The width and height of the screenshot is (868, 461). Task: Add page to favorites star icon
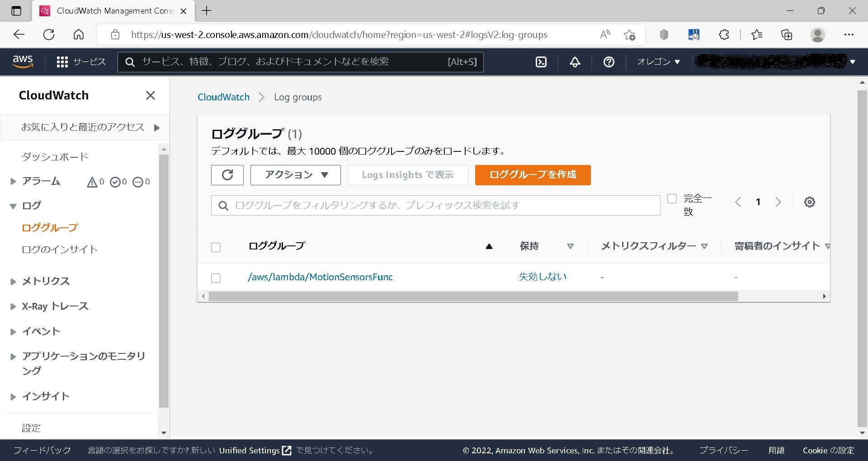(x=629, y=34)
